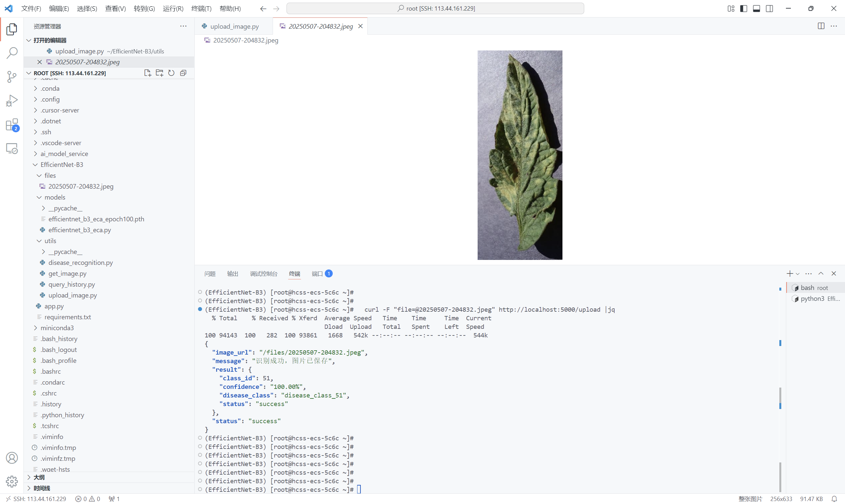The width and height of the screenshot is (845, 504).
Task: Switch to the 问题 panel tab
Action: pyautogui.click(x=210, y=274)
